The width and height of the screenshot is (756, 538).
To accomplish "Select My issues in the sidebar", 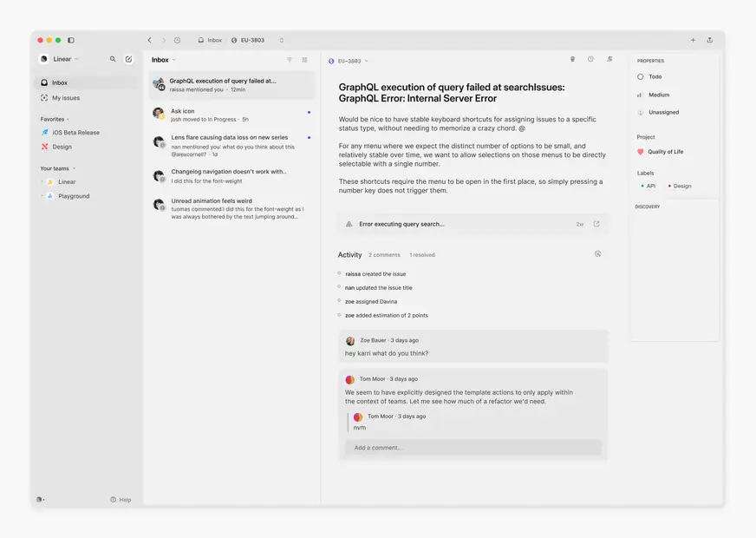I will pyautogui.click(x=87, y=98).
